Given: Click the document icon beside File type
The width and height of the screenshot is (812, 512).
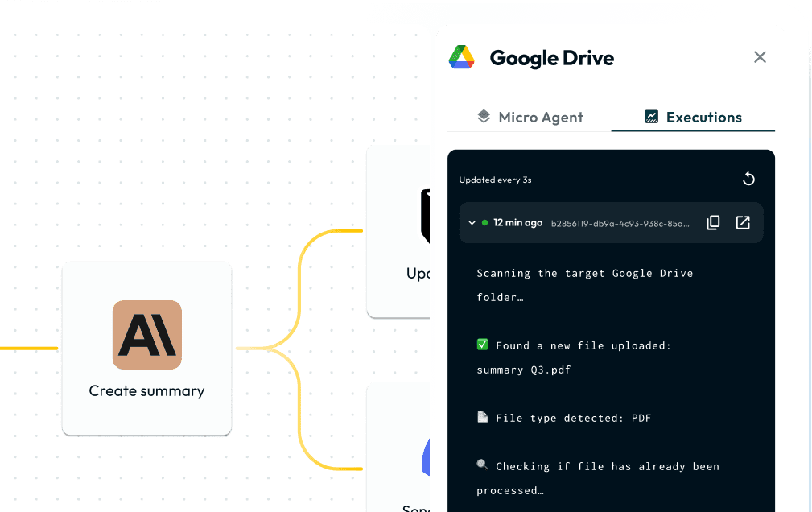Looking at the screenshot, I should pos(483,417).
